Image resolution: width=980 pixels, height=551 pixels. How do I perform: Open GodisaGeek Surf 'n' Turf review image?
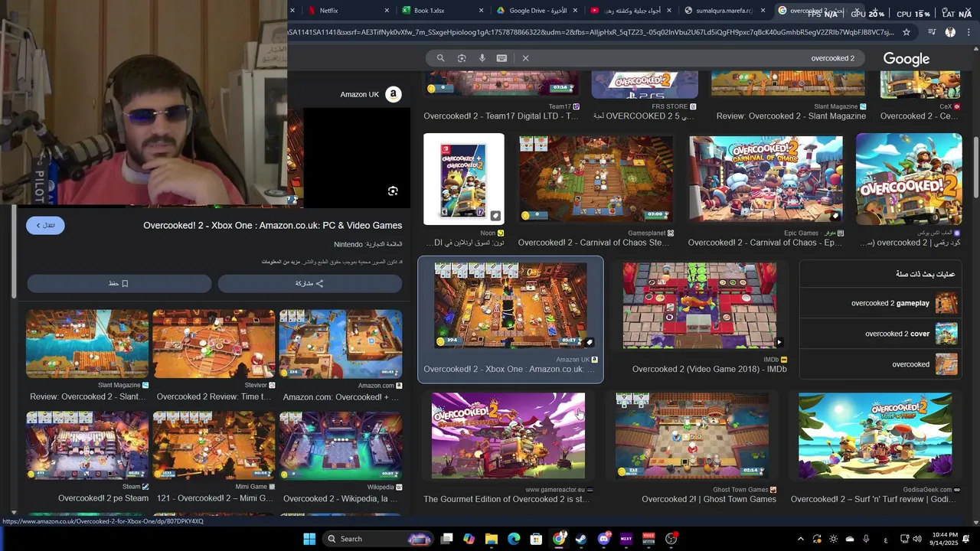[875, 435]
